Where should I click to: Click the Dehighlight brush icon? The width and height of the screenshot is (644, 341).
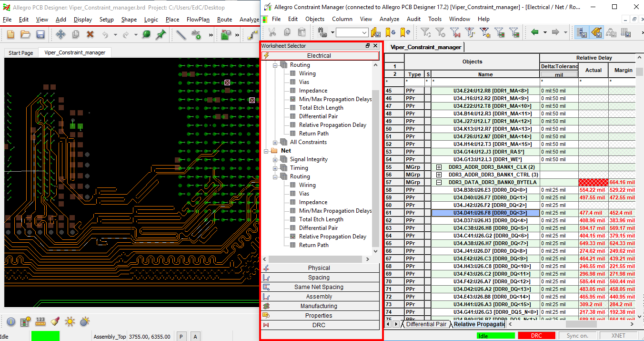click(55, 321)
